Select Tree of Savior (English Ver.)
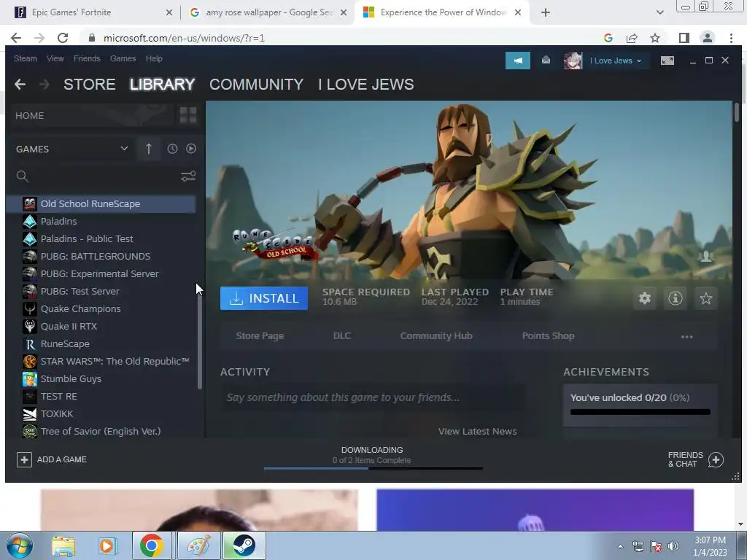747x560 pixels. pos(101,432)
